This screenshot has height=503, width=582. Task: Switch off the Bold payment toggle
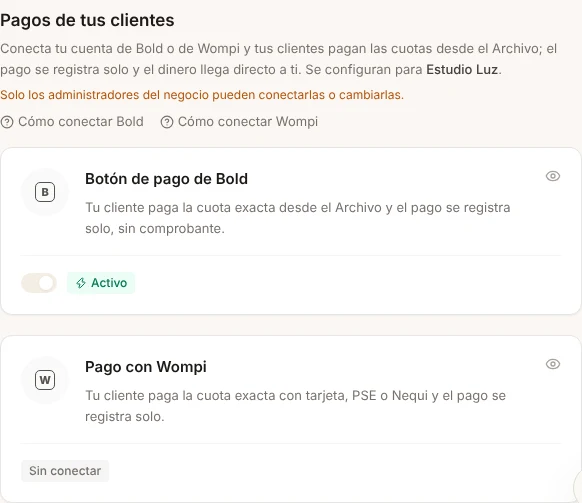click(x=39, y=283)
